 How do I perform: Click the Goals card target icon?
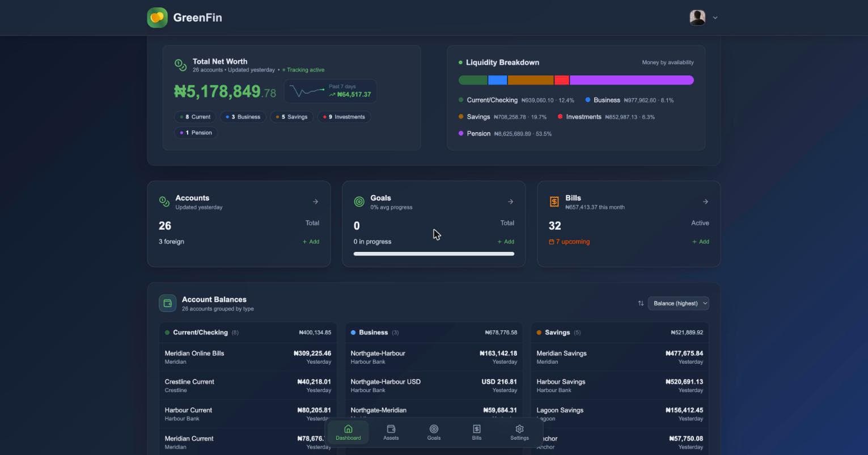359,201
